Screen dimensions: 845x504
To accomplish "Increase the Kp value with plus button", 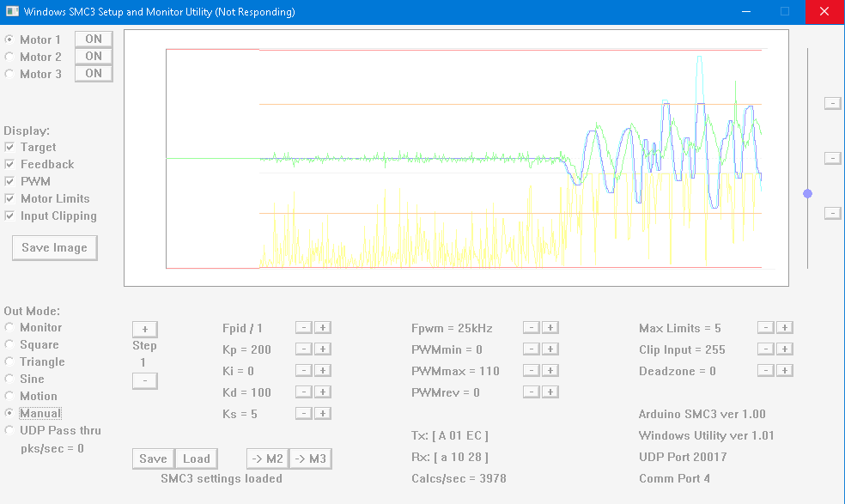I will 322,349.
